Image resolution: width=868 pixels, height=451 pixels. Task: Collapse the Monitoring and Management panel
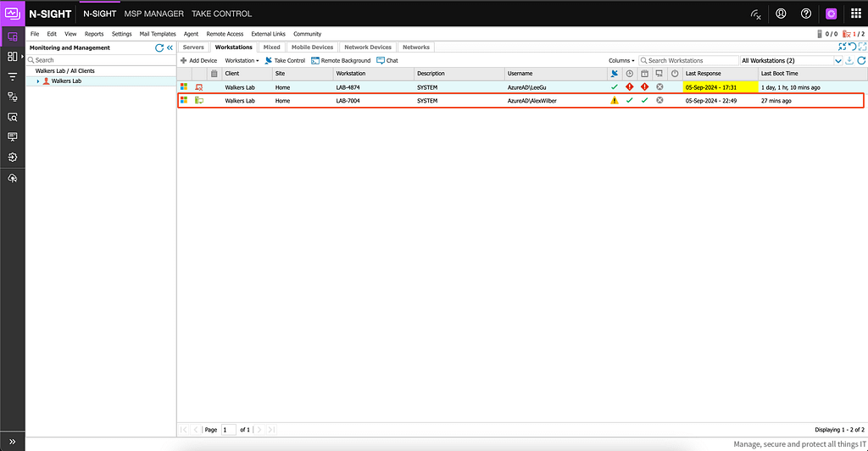click(x=170, y=48)
